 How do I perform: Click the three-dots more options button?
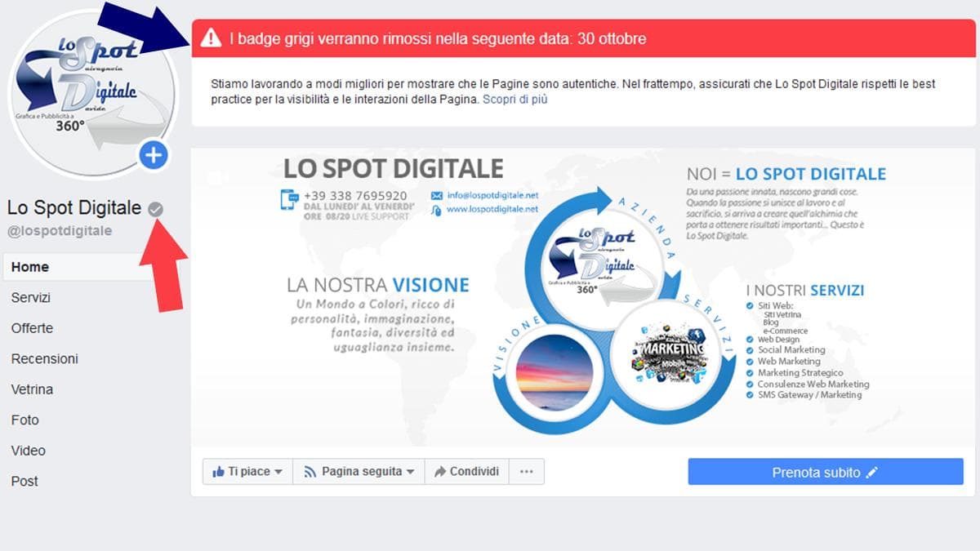pos(527,472)
